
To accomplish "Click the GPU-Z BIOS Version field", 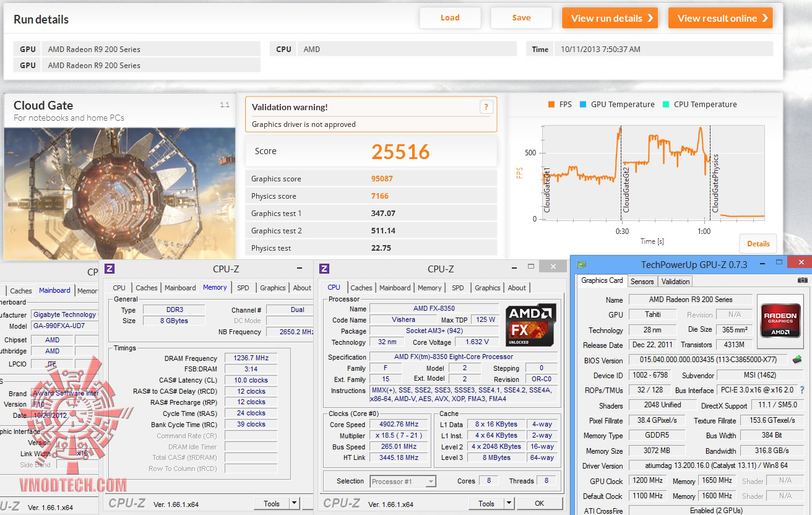I will pos(708,360).
